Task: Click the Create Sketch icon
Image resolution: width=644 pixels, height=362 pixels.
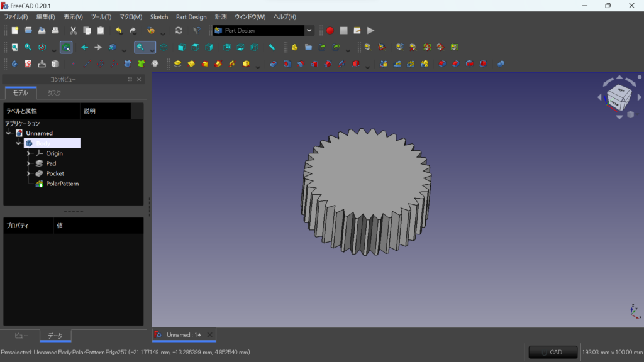Action: click(x=28, y=63)
